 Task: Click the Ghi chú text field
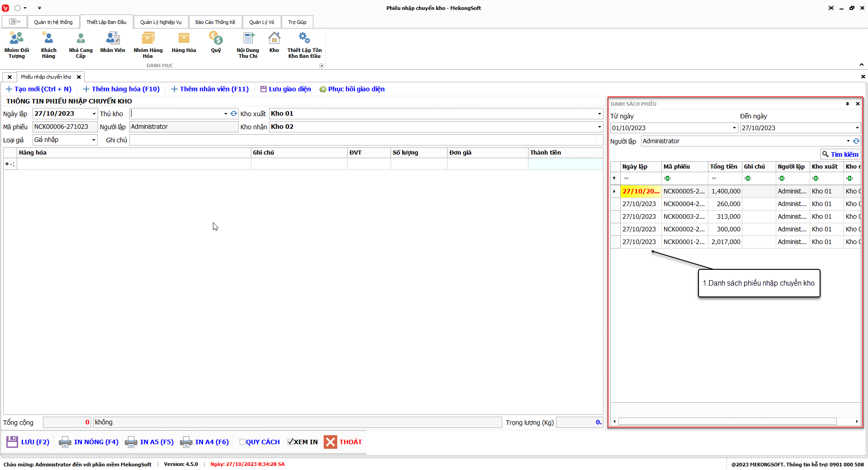point(362,140)
